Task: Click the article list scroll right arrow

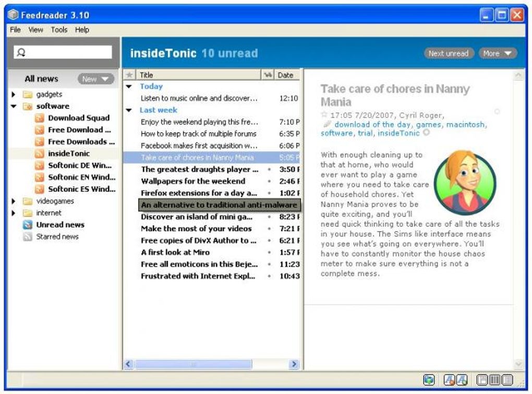Action: (x=294, y=364)
